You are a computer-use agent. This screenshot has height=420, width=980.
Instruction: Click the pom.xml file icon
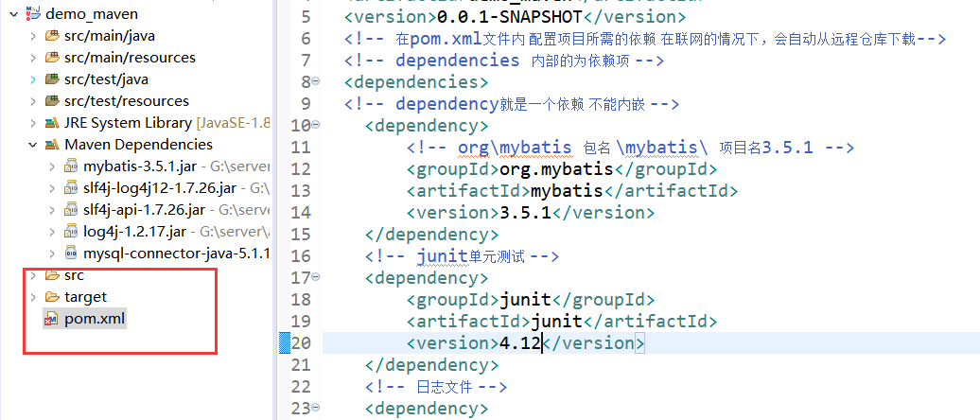click(x=51, y=320)
